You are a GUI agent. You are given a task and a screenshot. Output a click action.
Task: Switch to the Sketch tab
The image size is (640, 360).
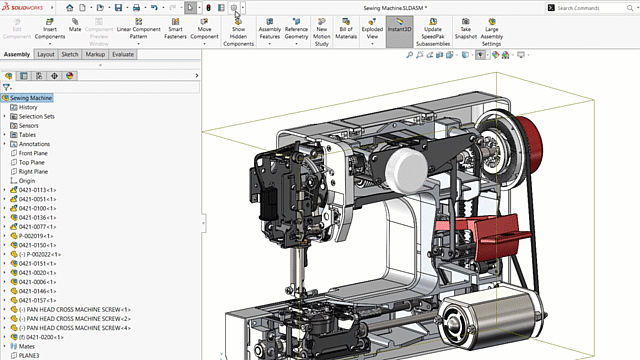(x=70, y=54)
